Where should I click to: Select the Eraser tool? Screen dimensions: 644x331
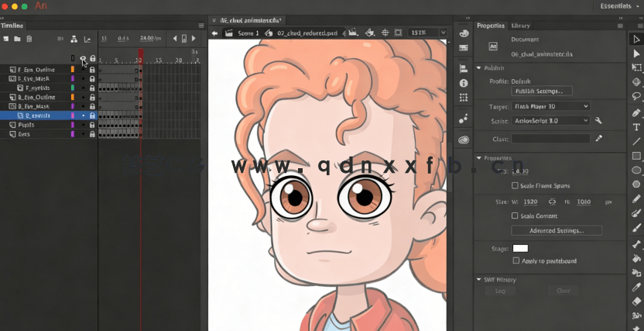pos(636,302)
